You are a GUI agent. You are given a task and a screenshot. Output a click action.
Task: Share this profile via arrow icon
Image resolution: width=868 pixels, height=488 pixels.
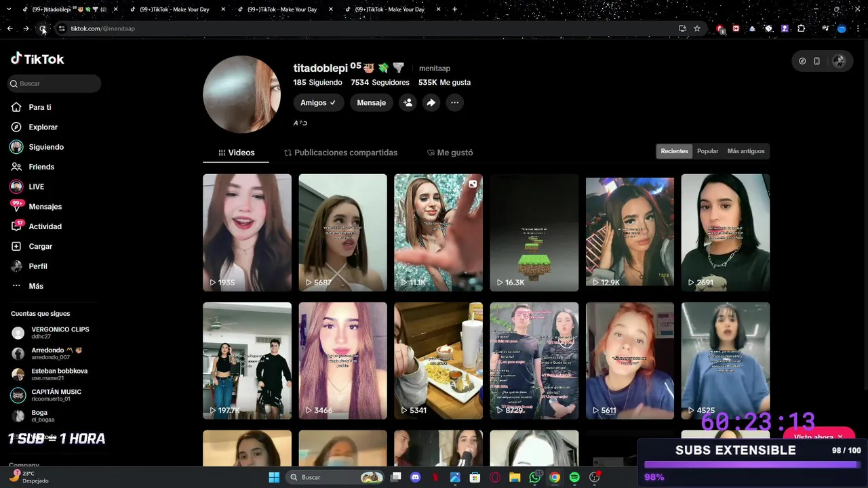coord(431,103)
